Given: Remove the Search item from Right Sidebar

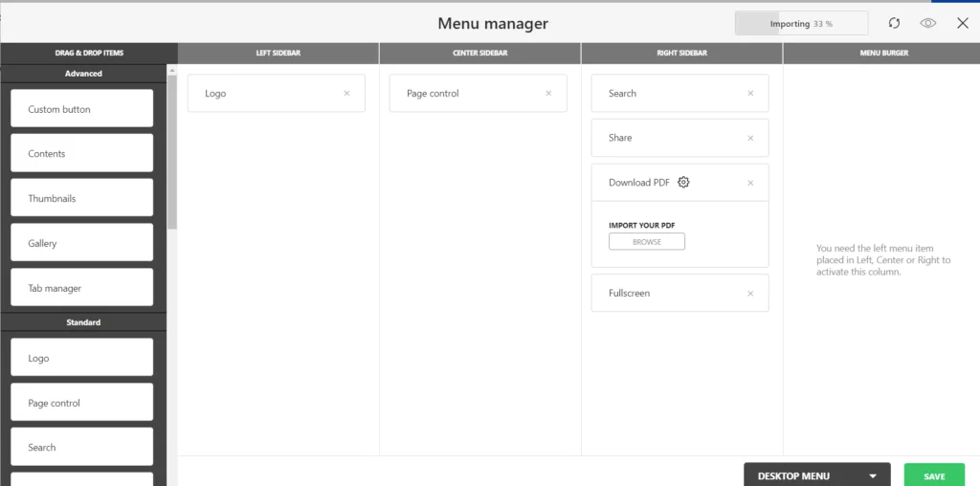Looking at the screenshot, I should pyautogui.click(x=750, y=93).
